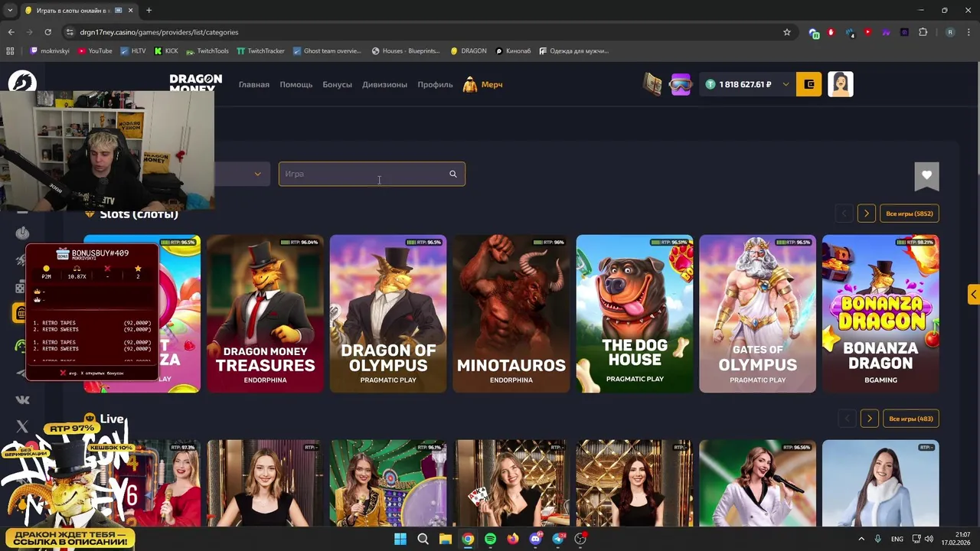
Task: Show next slots with right arrow
Action: pos(867,214)
